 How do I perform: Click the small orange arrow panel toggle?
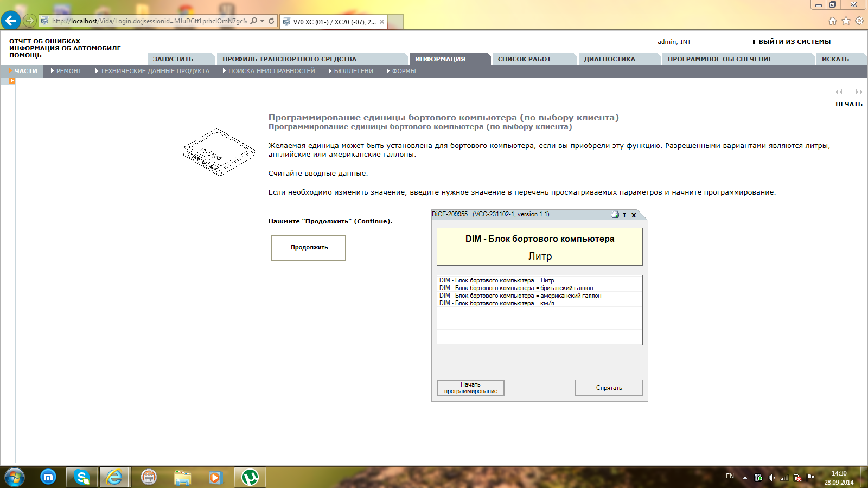click(x=11, y=81)
